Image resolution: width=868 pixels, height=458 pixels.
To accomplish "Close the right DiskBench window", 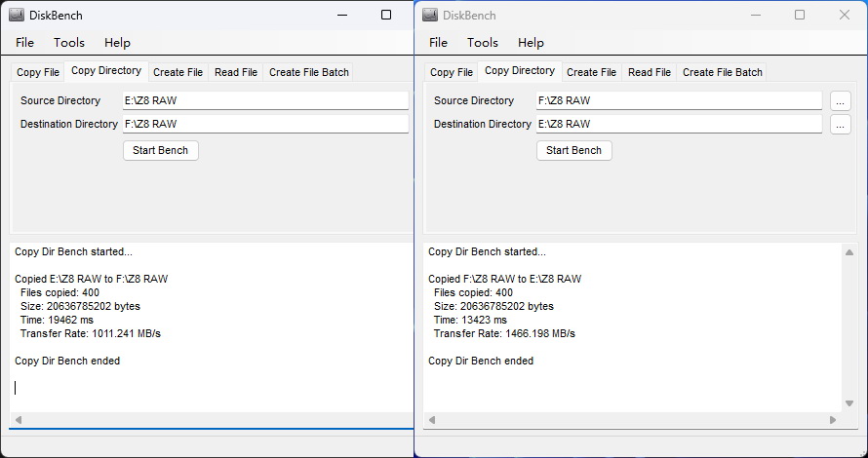I will [844, 15].
